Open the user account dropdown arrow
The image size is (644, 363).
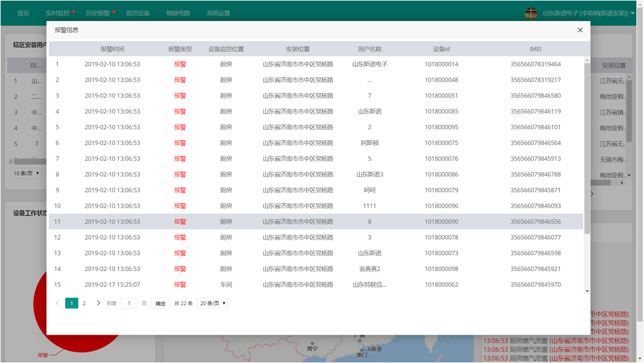[631, 13]
